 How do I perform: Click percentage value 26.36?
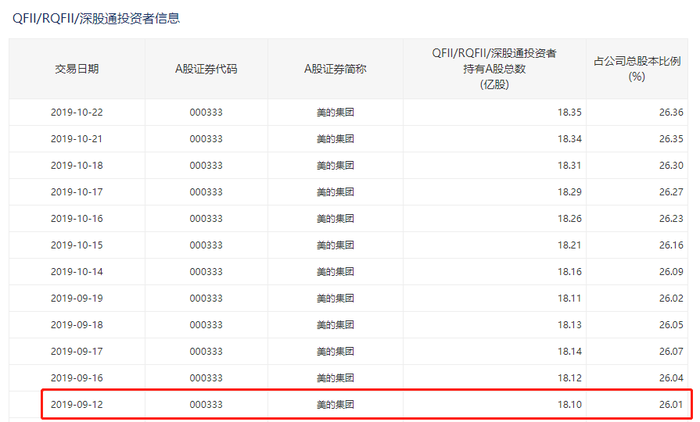pyautogui.click(x=671, y=112)
